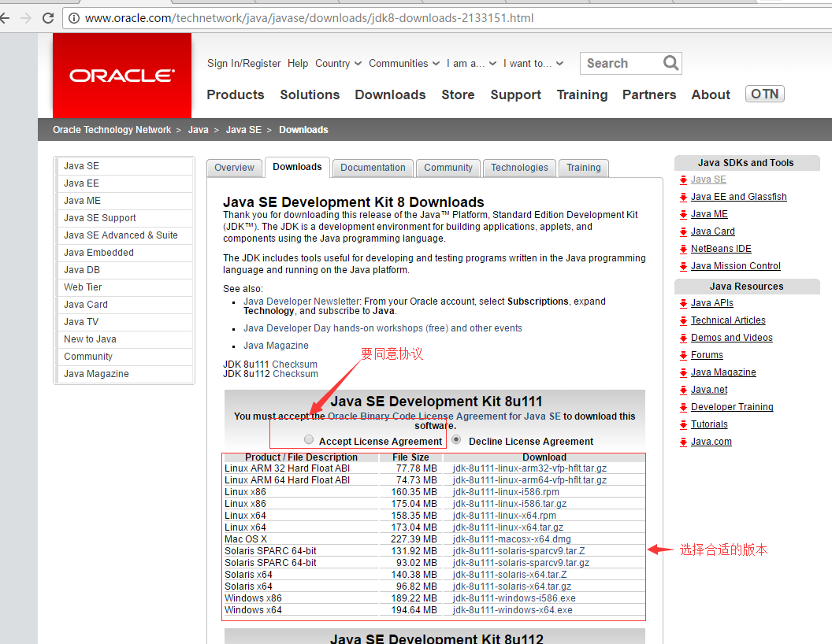Select New to Java in left sidebar
Image resolution: width=832 pixels, height=644 pixels.
tap(124, 339)
